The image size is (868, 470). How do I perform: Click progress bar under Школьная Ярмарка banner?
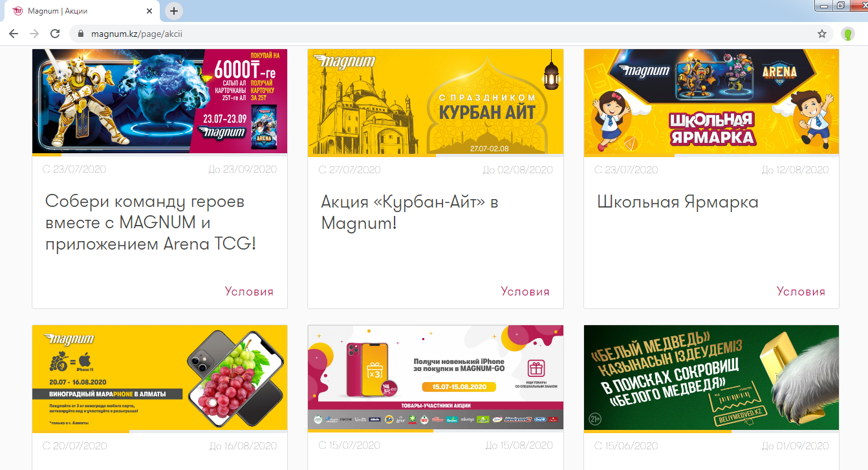[711, 155]
